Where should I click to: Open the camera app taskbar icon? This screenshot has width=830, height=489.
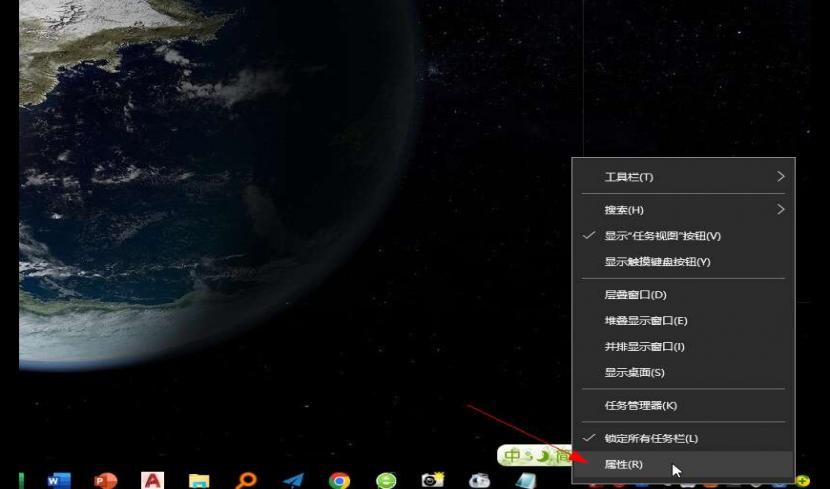(x=433, y=480)
